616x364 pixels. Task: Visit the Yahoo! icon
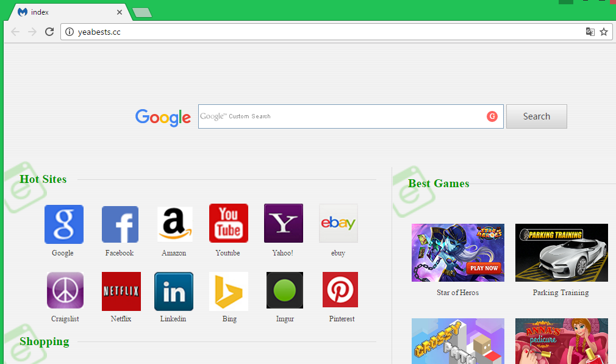click(284, 223)
